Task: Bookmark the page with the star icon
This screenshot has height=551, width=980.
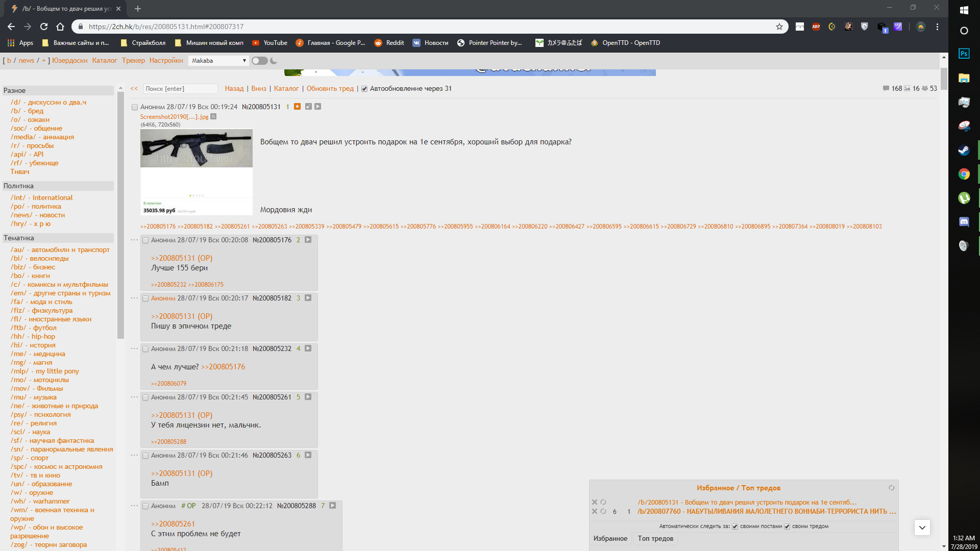Action: click(x=779, y=27)
